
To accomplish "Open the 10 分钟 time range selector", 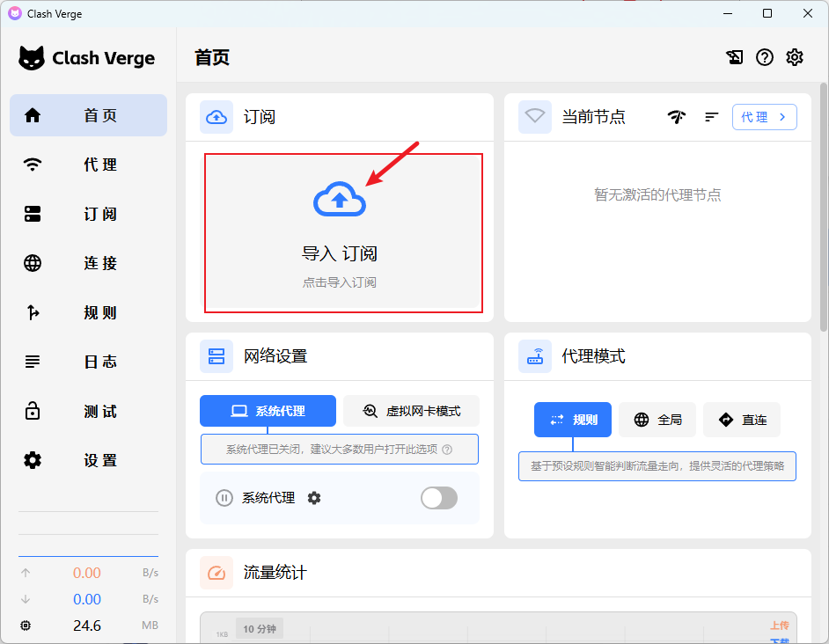I will (x=260, y=628).
